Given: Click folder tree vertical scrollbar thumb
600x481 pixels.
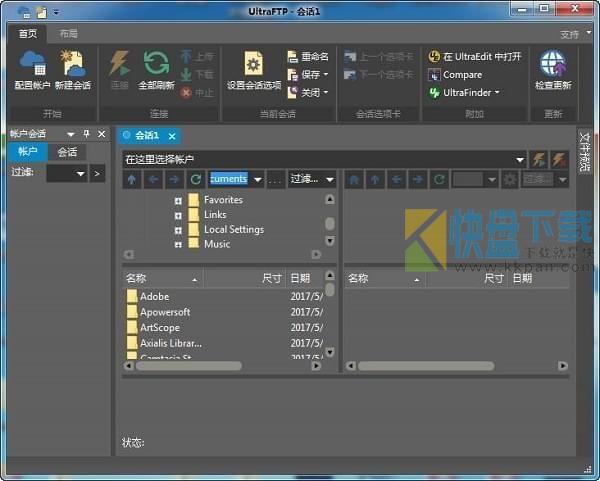Looking at the screenshot, I should point(330,224).
